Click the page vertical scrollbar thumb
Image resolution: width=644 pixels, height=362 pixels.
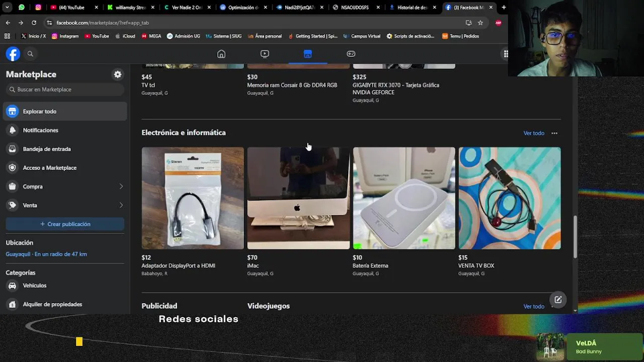pyautogui.click(x=576, y=237)
